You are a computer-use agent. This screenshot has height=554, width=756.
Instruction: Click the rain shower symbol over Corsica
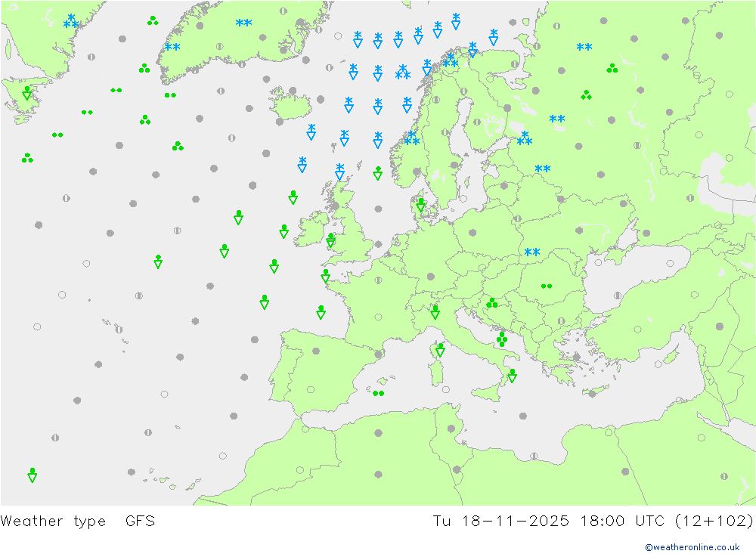click(440, 350)
